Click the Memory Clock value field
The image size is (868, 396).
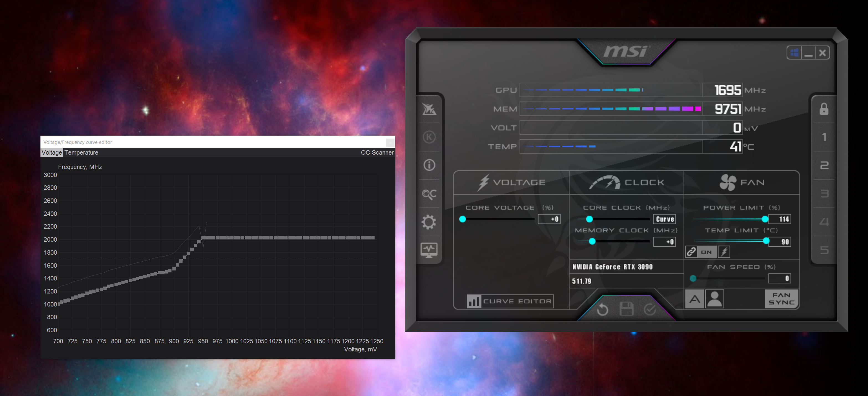click(x=664, y=242)
